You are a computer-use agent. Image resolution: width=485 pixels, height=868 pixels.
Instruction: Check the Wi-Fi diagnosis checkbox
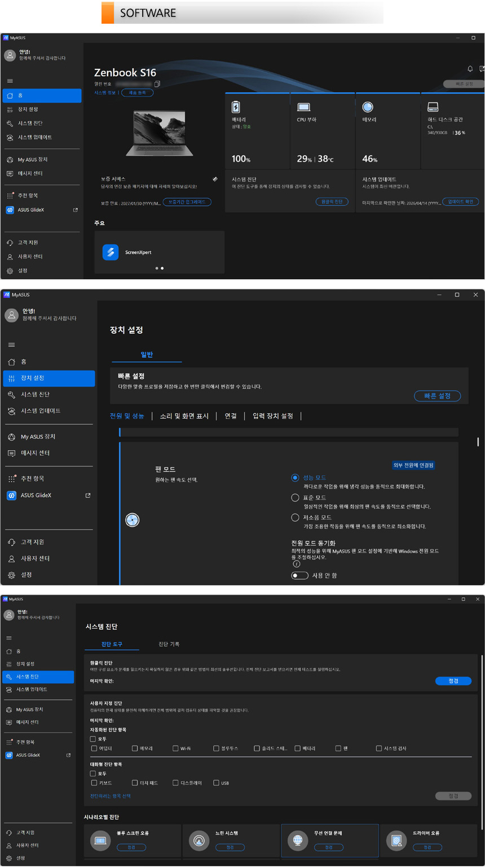click(175, 748)
